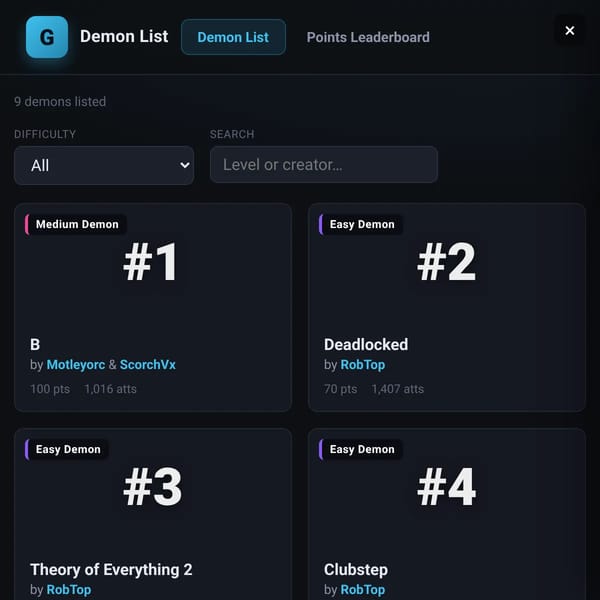Switch to the Demon List tab
Screen dimensions: 600x600
(233, 37)
